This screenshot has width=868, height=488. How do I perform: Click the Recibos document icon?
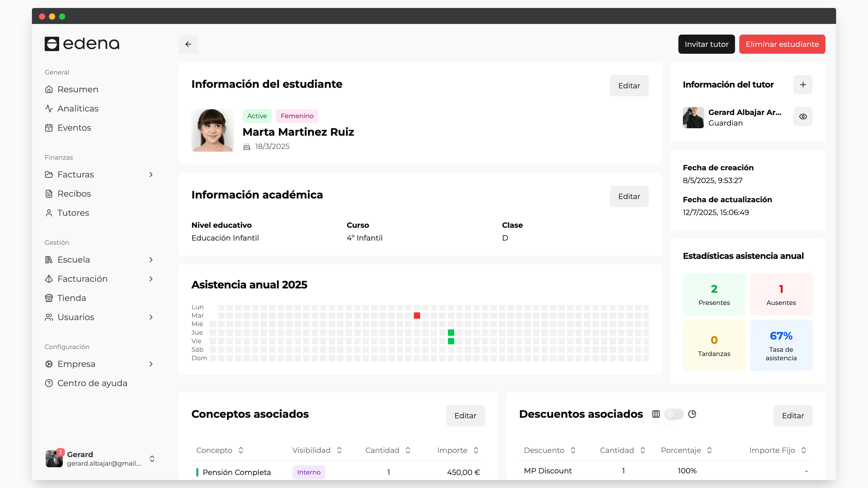click(49, 194)
